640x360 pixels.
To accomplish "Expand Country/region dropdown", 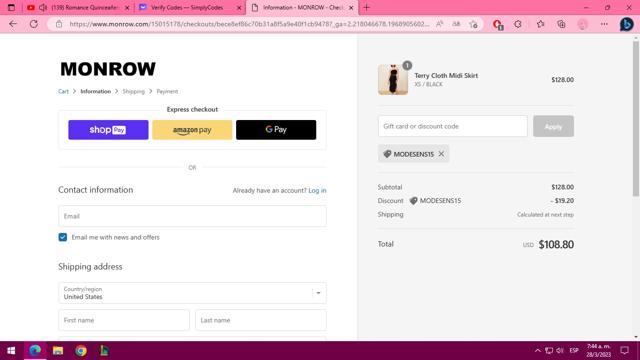I will [192, 293].
